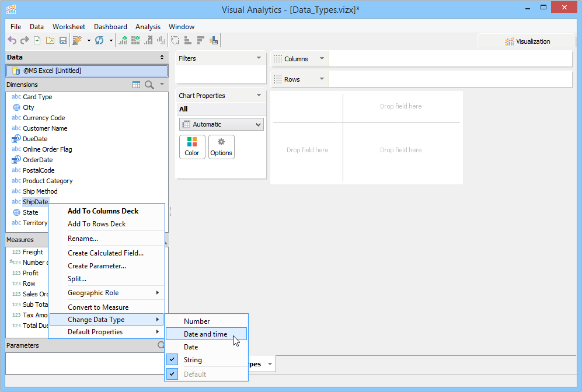Expand the Automatic chart type dropdown
The height and width of the screenshot is (392, 582).
[259, 124]
